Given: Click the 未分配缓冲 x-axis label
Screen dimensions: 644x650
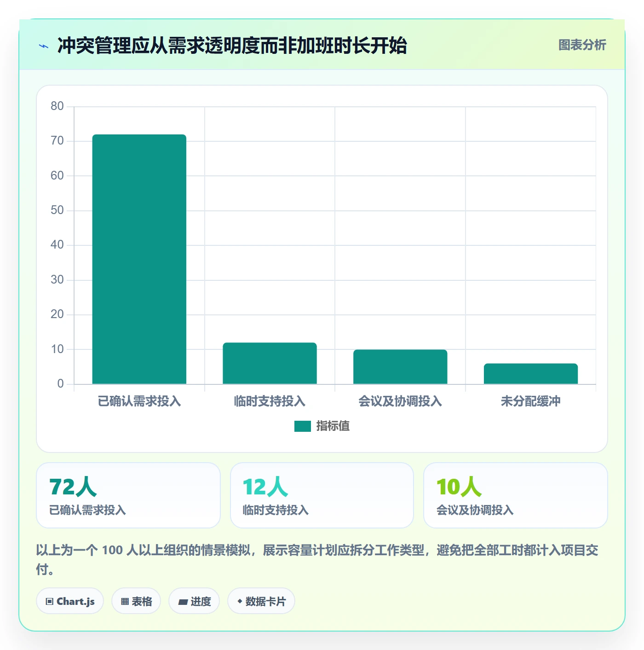Looking at the screenshot, I should point(531,401).
